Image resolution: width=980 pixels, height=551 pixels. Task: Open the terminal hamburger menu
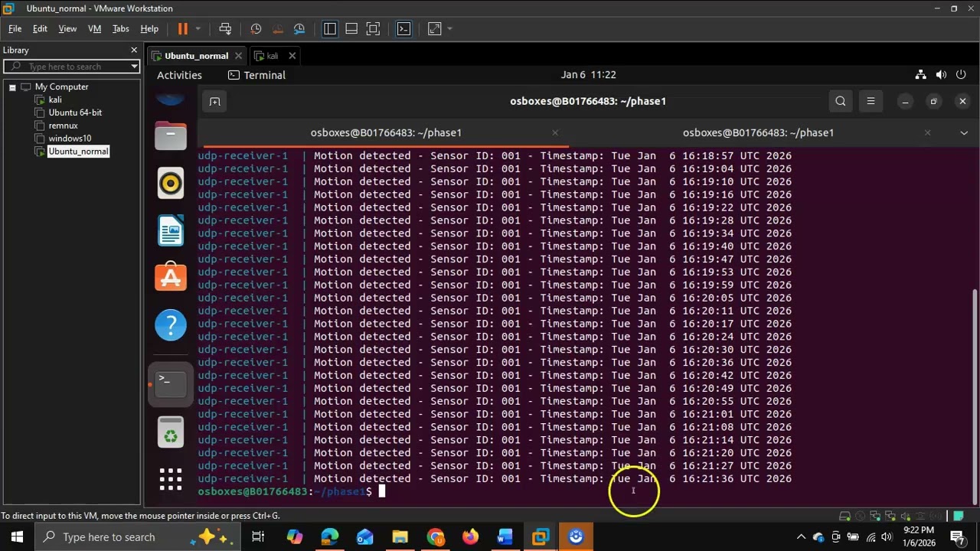(871, 101)
